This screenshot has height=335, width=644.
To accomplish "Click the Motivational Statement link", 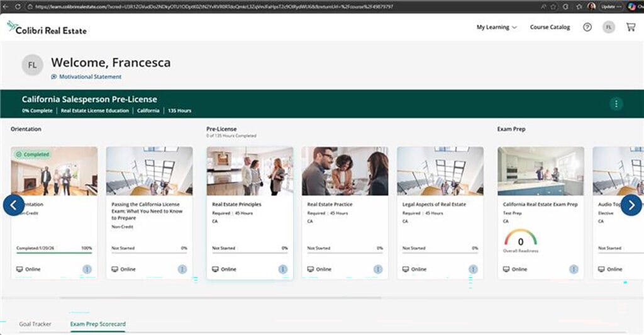I will (x=90, y=77).
